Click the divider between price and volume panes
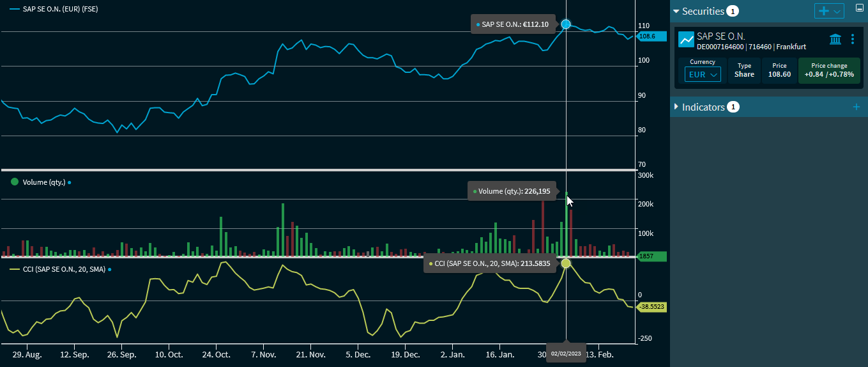Viewport: 868px width, 367px height. tap(318, 170)
